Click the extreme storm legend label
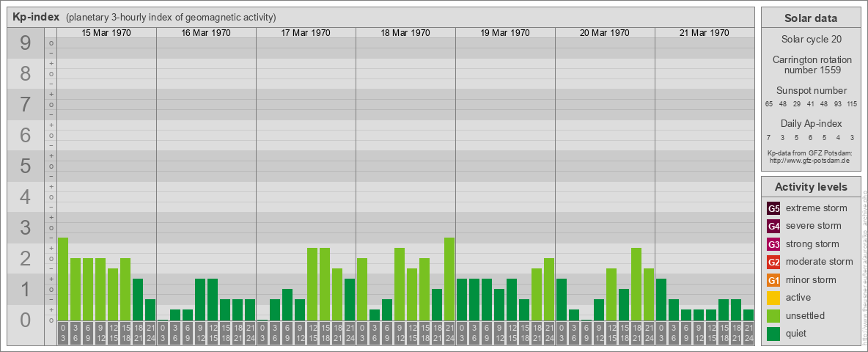 (817, 209)
